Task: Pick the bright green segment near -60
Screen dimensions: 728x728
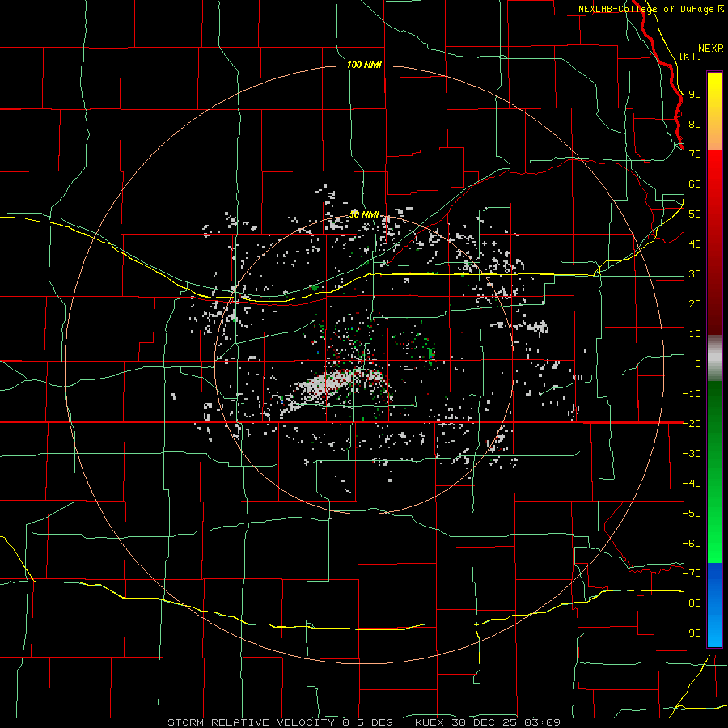Action: 714,545
